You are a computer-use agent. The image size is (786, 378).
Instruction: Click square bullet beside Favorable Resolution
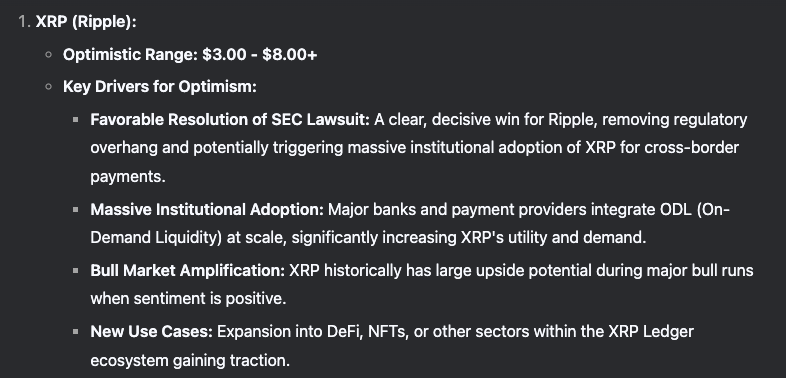76,119
